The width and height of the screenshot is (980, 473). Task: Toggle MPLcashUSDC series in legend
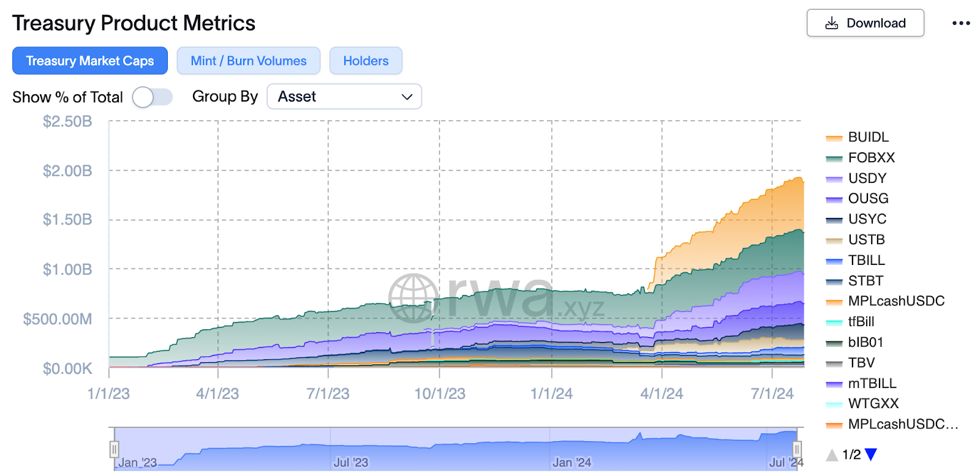point(886,301)
